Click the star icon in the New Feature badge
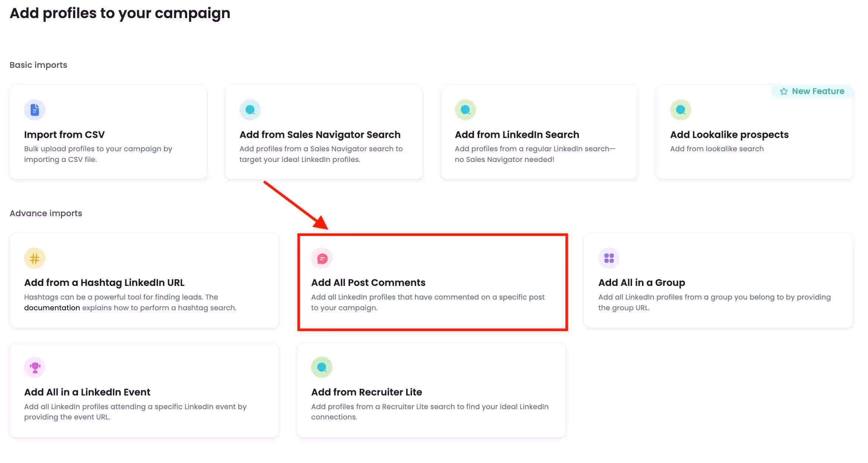Viewport: 868px width, 463px height. coord(784,91)
